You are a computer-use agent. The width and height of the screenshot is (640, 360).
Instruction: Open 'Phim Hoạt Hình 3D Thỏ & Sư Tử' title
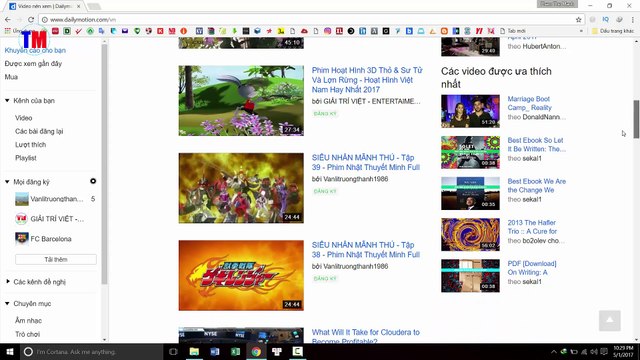point(367,80)
